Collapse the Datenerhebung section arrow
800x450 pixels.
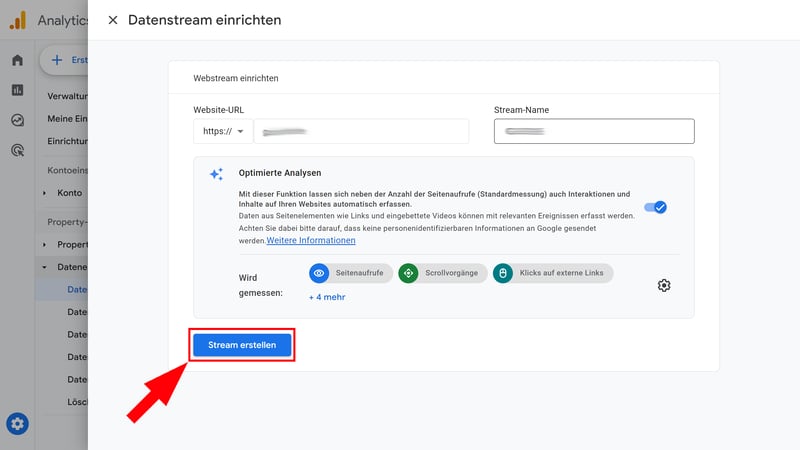[45, 267]
